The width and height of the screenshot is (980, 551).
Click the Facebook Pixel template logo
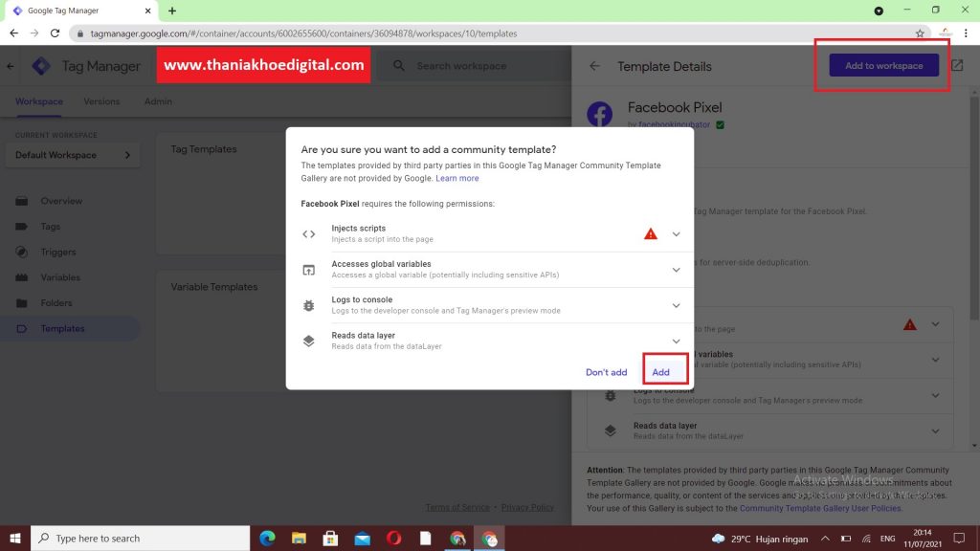pos(600,114)
